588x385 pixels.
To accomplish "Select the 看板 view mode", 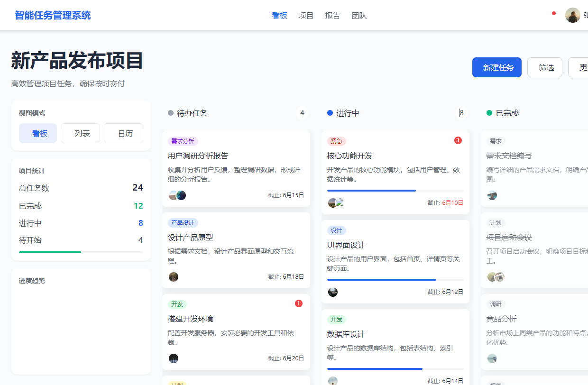I will (x=37, y=133).
